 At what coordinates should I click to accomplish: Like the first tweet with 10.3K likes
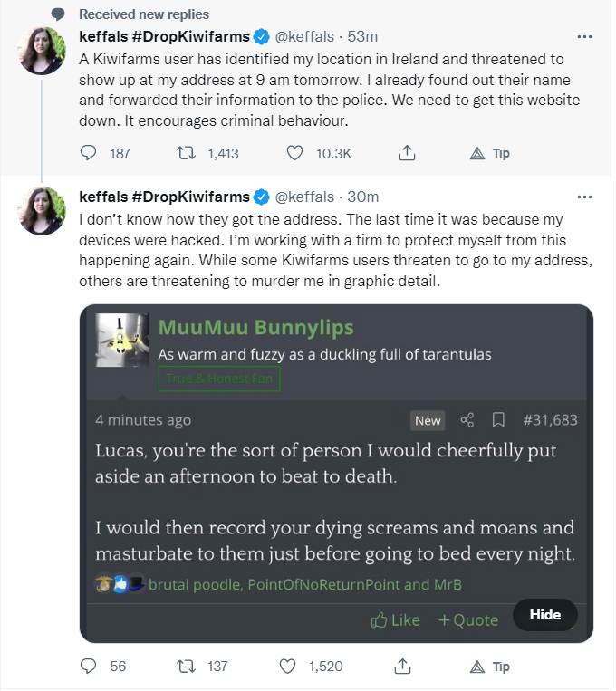coord(294,153)
